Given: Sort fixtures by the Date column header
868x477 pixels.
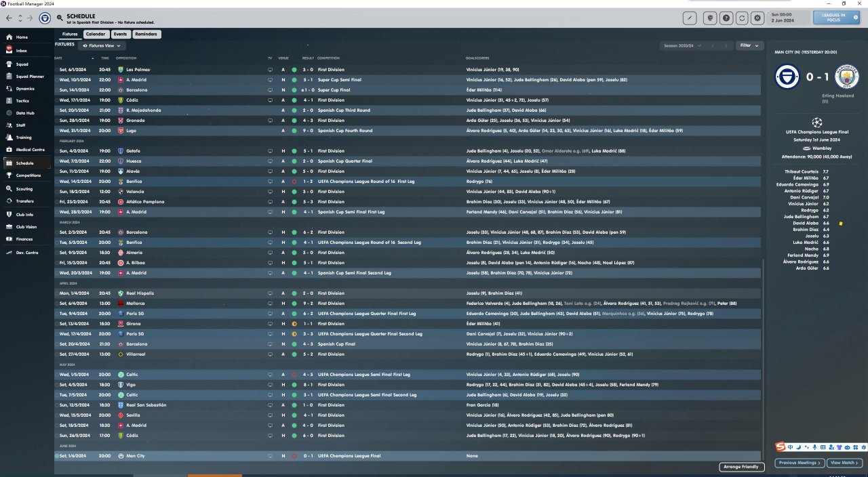Looking at the screenshot, I should [58, 58].
